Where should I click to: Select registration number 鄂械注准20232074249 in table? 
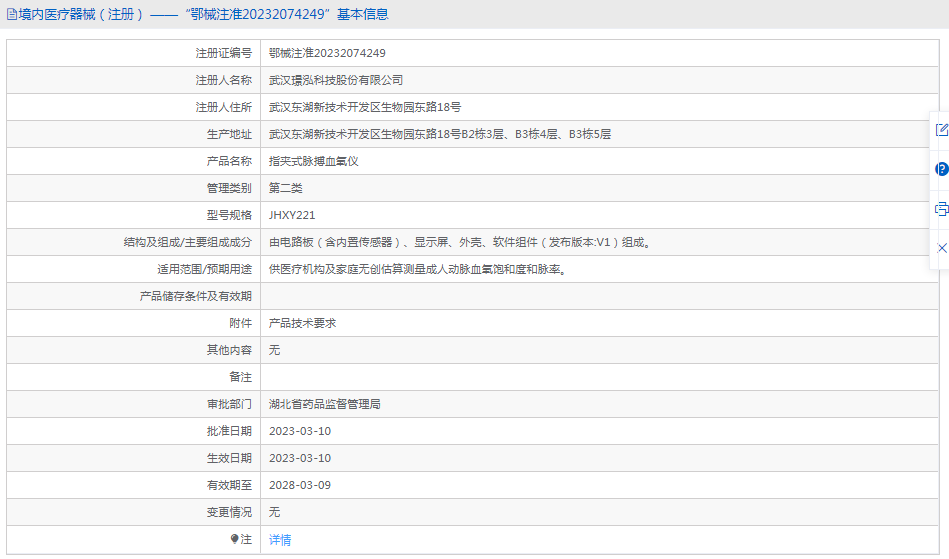tap(327, 53)
